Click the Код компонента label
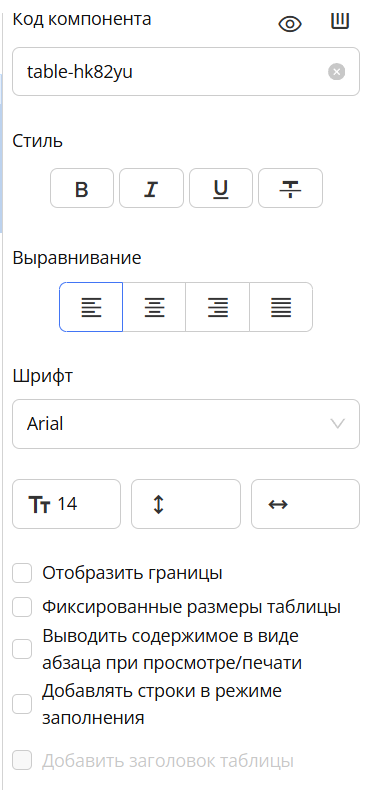The height and width of the screenshot is (790, 369). point(82,19)
